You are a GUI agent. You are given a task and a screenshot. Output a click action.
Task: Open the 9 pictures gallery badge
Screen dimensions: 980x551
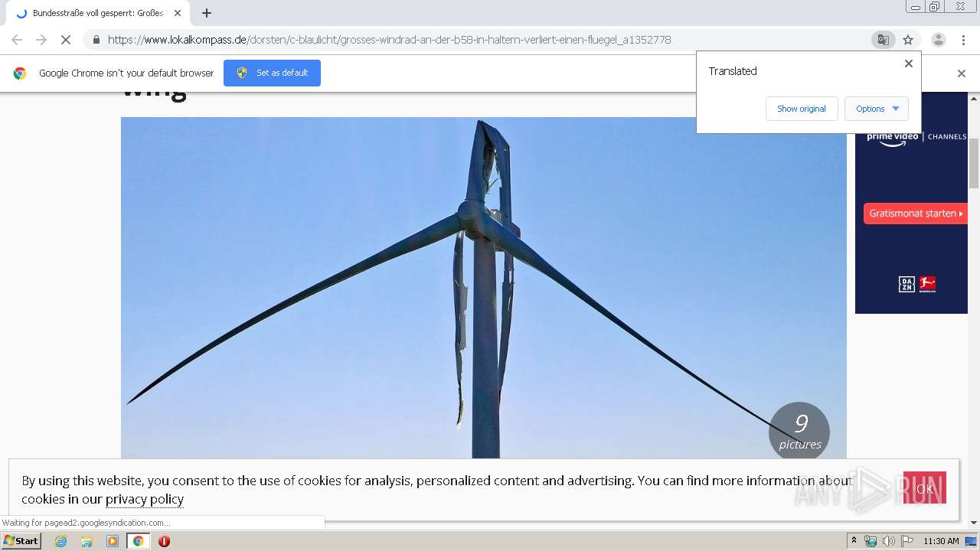tap(799, 432)
